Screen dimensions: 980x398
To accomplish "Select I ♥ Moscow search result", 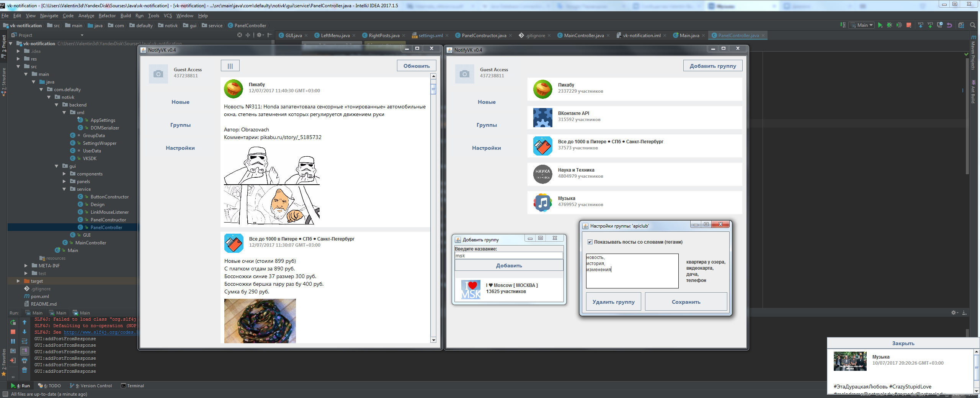I will [509, 290].
